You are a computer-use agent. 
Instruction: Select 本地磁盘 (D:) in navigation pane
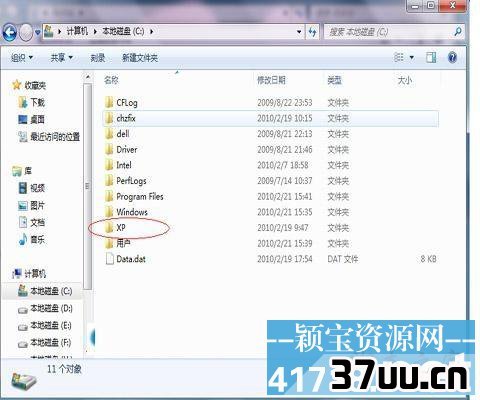click(x=45, y=308)
